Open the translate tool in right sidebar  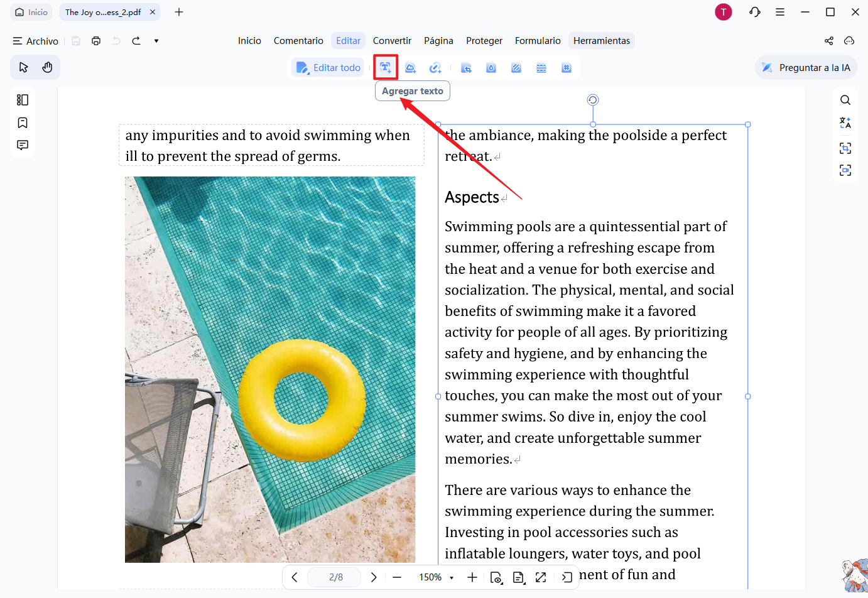click(x=845, y=123)
